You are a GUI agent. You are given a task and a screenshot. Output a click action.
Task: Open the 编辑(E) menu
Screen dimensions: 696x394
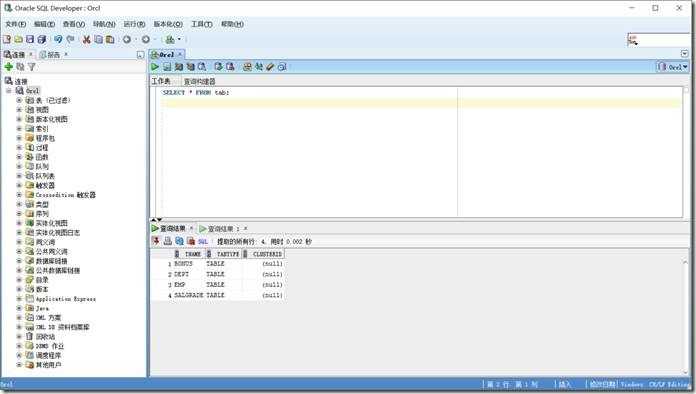coord(44,24)
